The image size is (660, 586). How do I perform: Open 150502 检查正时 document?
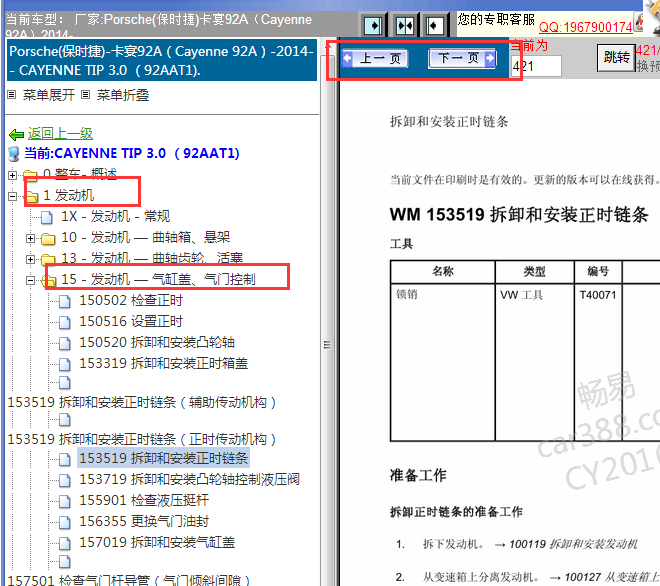pyautogui.click(x=131, y=301)
